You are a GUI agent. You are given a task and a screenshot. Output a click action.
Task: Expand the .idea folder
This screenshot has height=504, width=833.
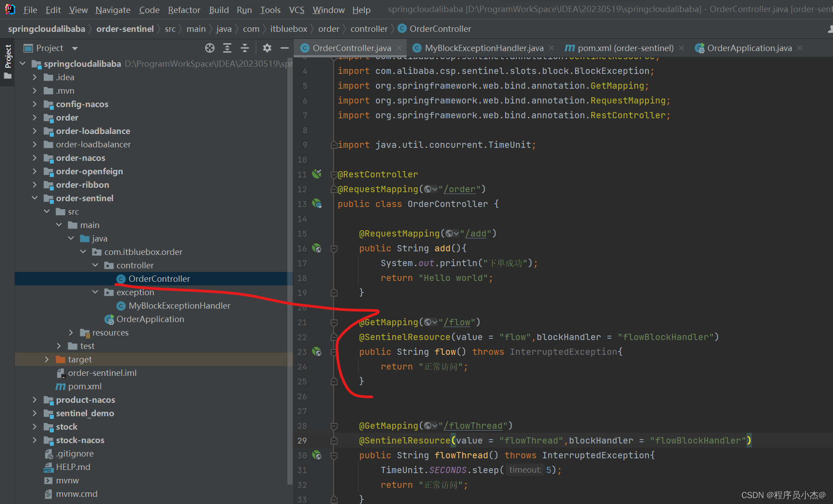pyautogui.click(x=35, y=77)
